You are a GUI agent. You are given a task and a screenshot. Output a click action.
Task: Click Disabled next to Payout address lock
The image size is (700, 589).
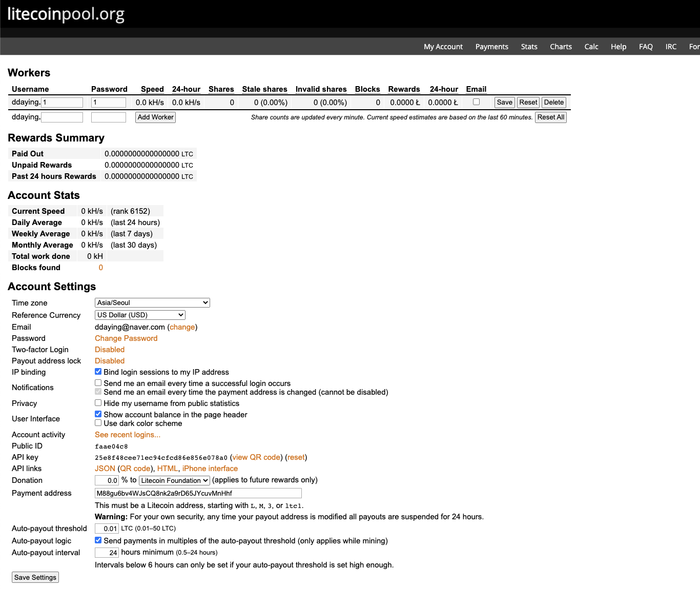(110, 361)
